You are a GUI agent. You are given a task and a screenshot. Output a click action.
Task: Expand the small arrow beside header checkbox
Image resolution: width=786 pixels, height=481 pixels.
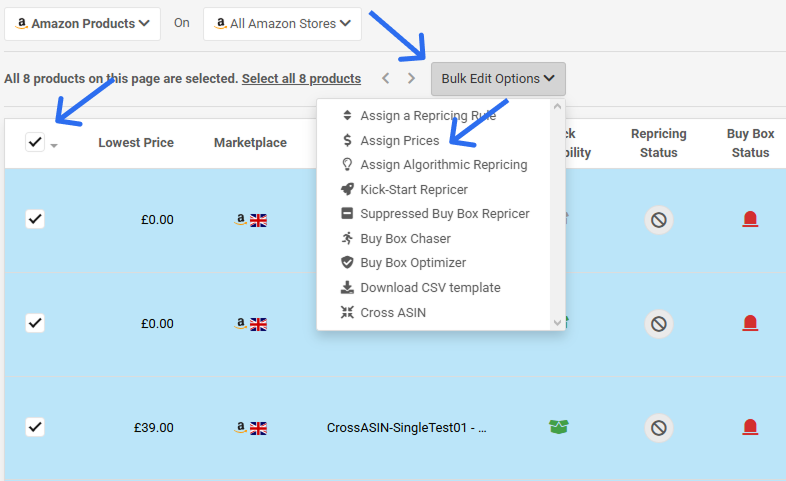click(54, 145)
